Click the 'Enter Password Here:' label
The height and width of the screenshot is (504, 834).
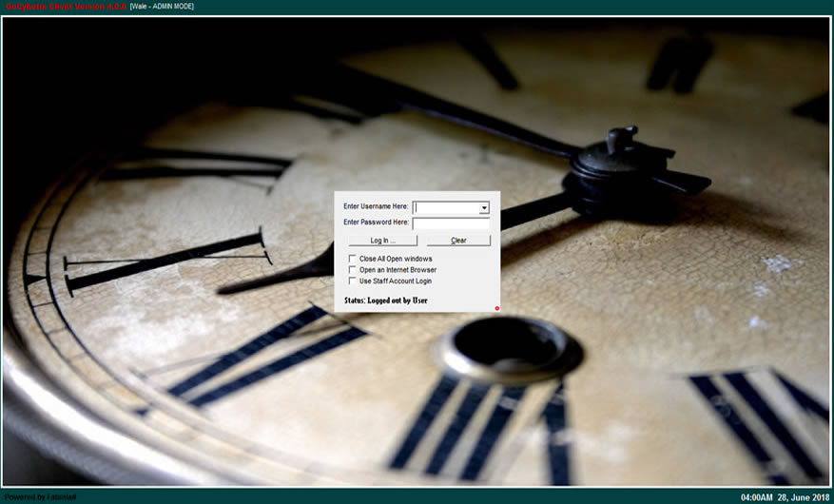(376, 223)
